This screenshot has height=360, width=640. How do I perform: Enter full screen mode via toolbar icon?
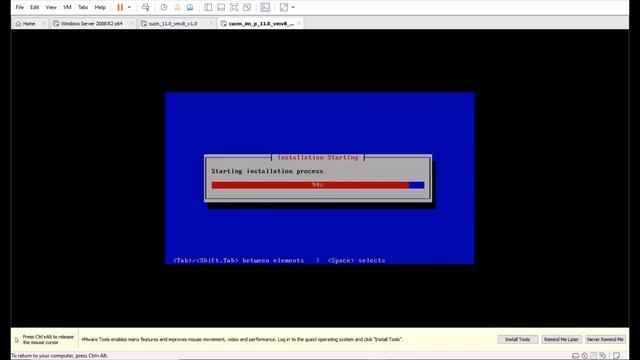click(x=234, y=7)
